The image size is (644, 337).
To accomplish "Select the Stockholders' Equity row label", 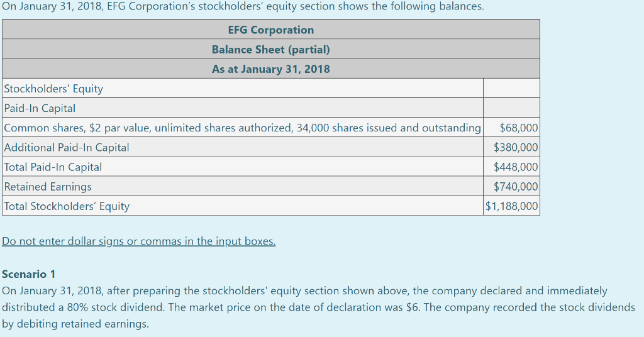I will 53,89.
